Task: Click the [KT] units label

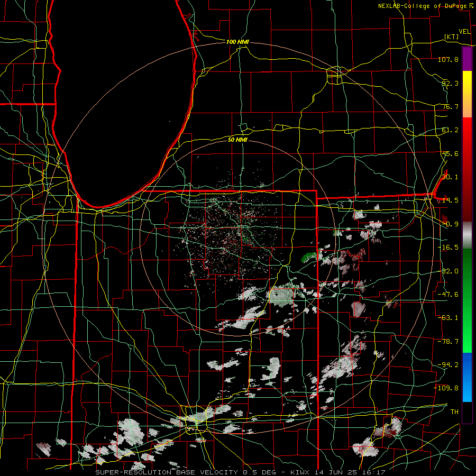Action: pyautogui.click(x=452, y=36)
